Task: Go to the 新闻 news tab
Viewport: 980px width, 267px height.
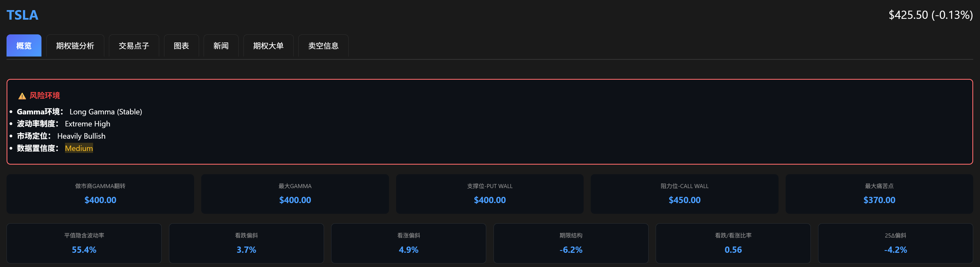Action: (221, 46)
